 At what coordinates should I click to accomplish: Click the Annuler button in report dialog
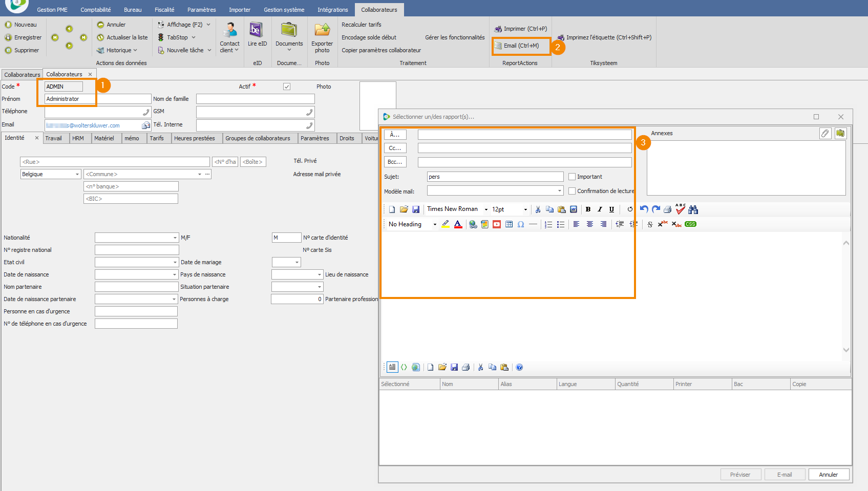point(829,475)
